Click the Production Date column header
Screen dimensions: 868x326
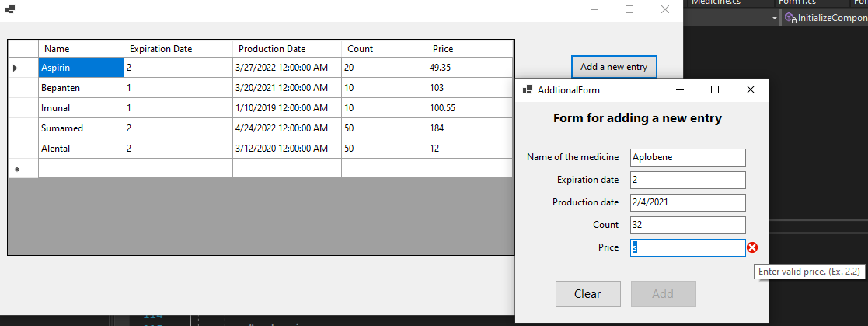[x=287, y=49]
